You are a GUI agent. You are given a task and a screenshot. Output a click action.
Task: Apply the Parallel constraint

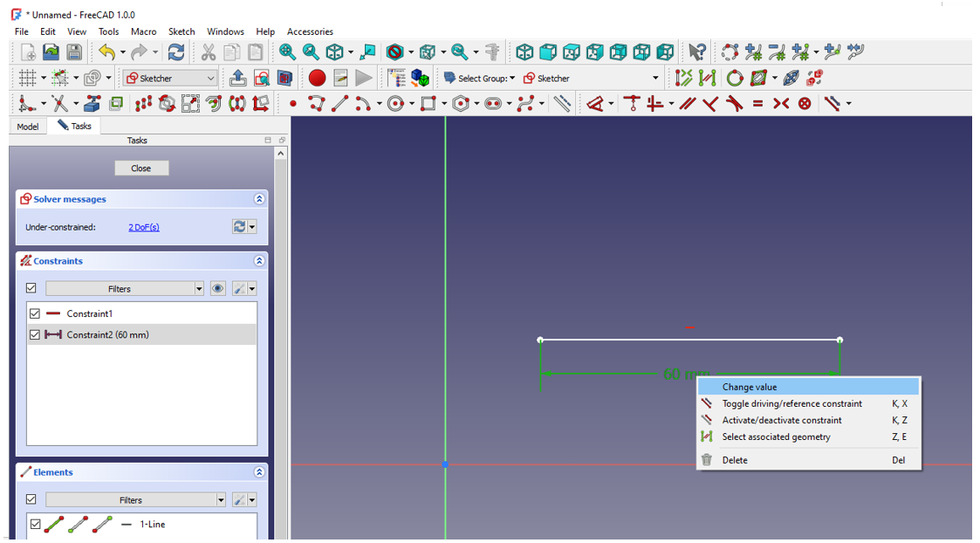point(687,103)
